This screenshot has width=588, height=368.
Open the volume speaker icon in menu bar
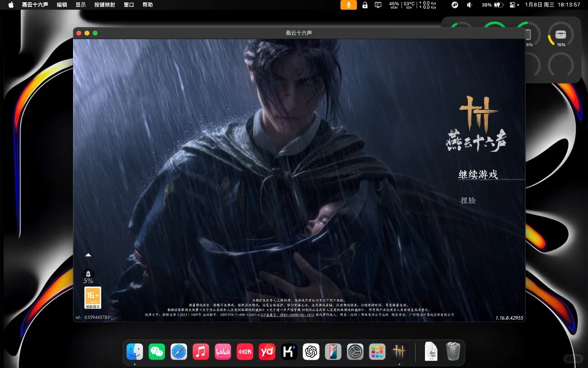tap(469, 5)
